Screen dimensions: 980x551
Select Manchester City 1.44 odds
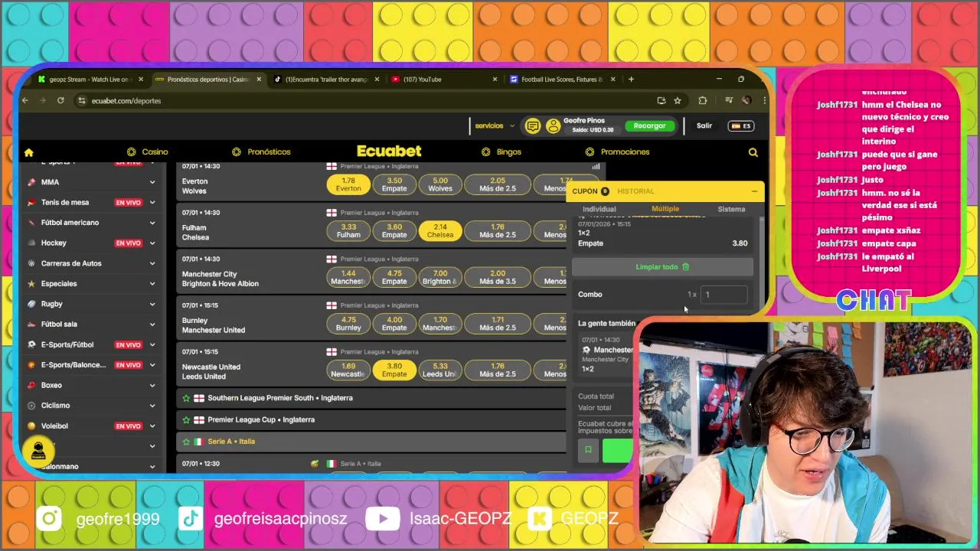[x=348, y=277]
